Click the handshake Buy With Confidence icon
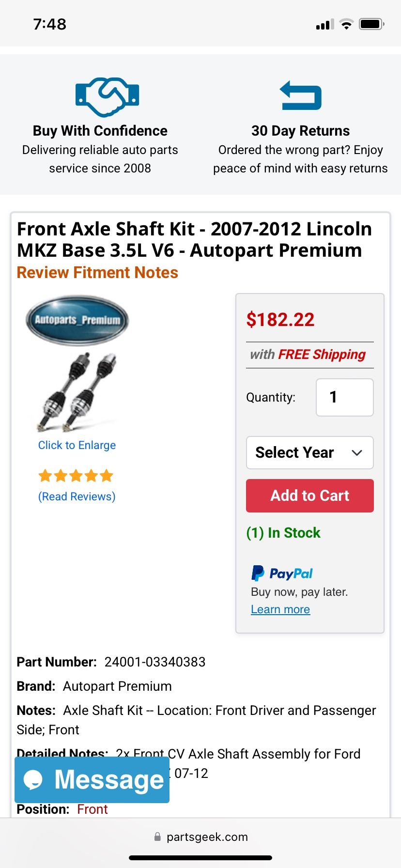The width and height of the screenshot is (401, 868). pos(107,96)
